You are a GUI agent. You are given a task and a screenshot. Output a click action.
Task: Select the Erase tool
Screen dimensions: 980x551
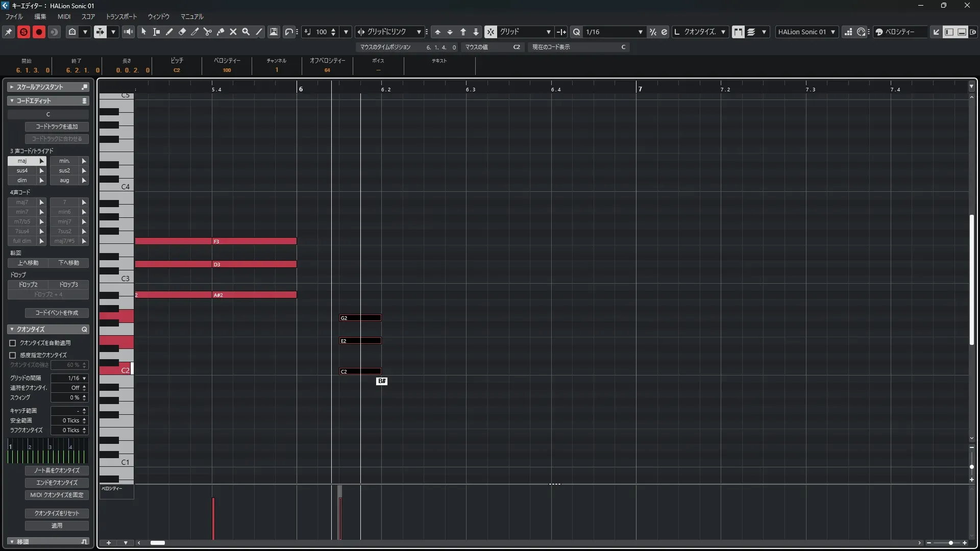coord(182,32)
